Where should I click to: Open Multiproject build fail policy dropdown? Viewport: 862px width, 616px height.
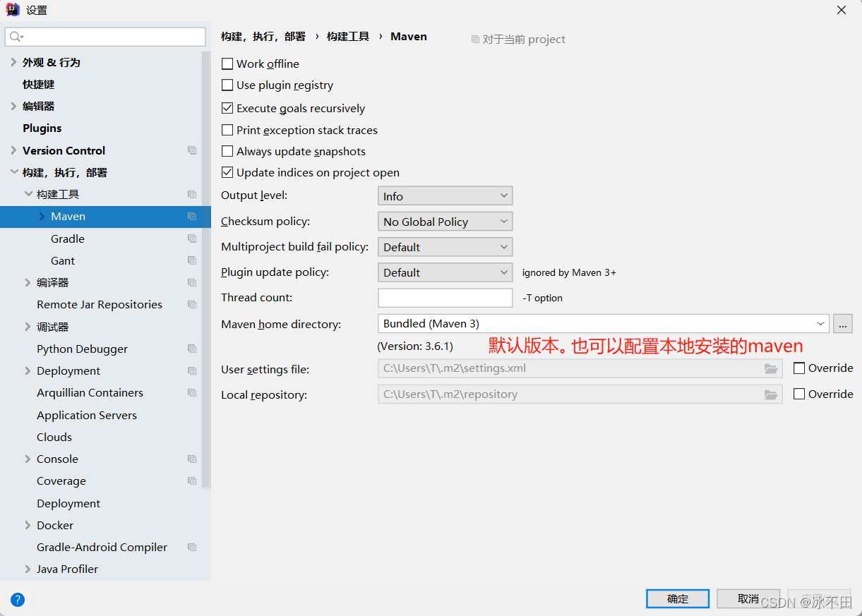coord(445,247)
